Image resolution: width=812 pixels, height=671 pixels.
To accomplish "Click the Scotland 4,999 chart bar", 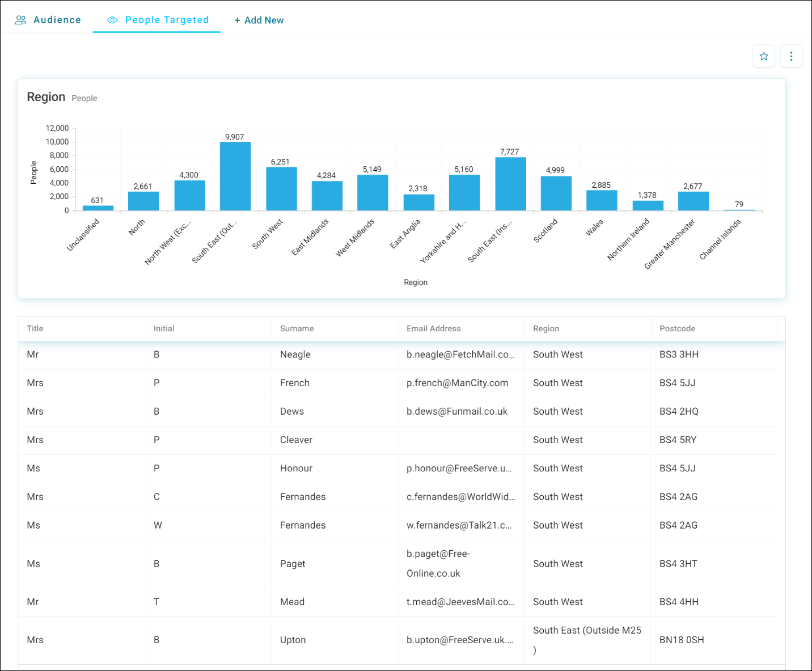I will pyautogui.click(x=556, y=193).
